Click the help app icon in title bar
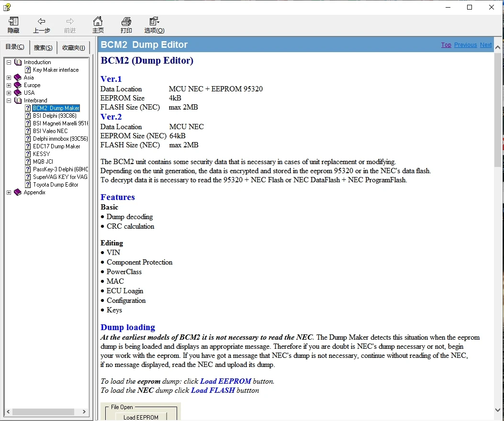Image resolution: width=504 pixels, height=421 pixels. point(7,7)
